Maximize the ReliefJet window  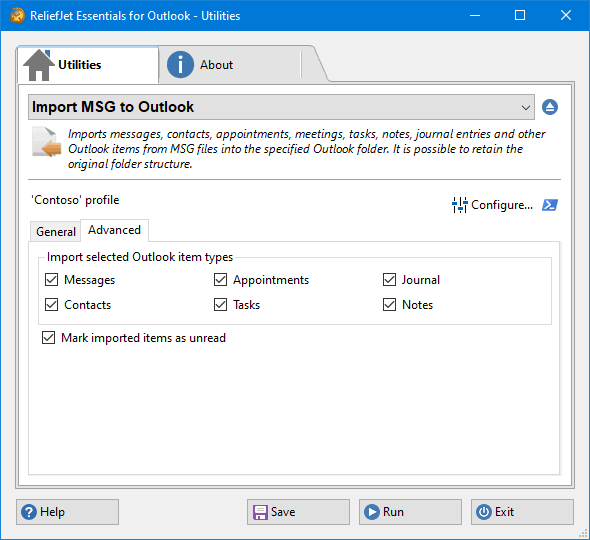(x=520, y=15)
